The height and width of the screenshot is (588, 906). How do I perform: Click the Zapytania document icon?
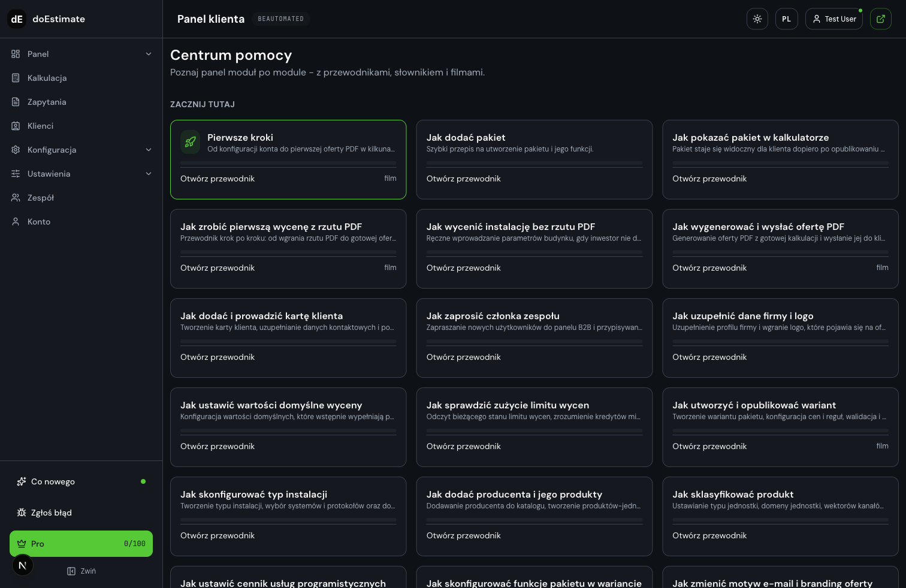[16, 102]
